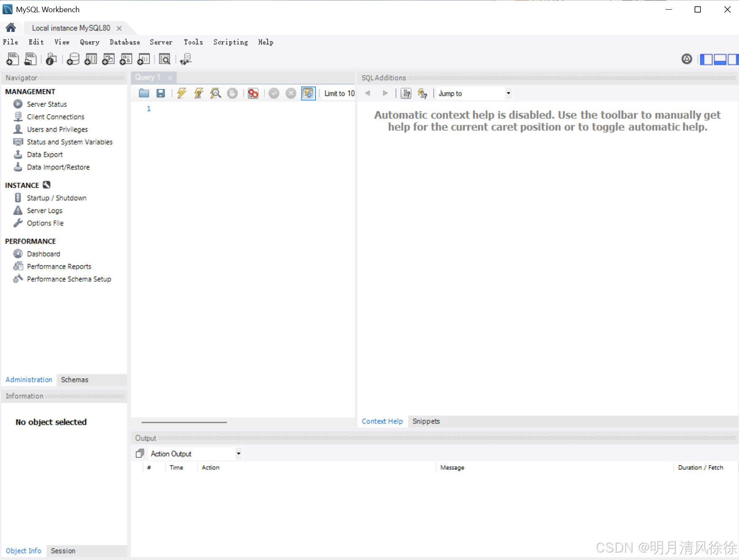Run EXPLAIN on current statement icon
Viewport: 739px width, 560px height.
tap(215, 93)
